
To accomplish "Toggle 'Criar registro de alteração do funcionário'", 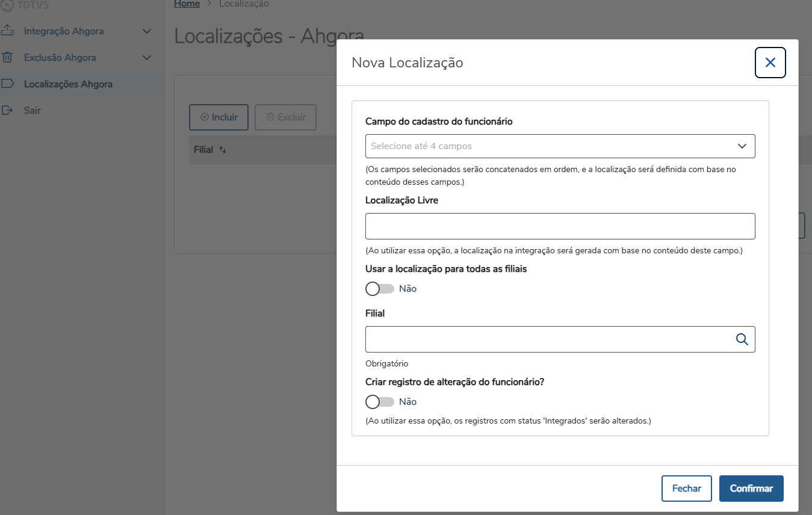I will tap(380, 402).
